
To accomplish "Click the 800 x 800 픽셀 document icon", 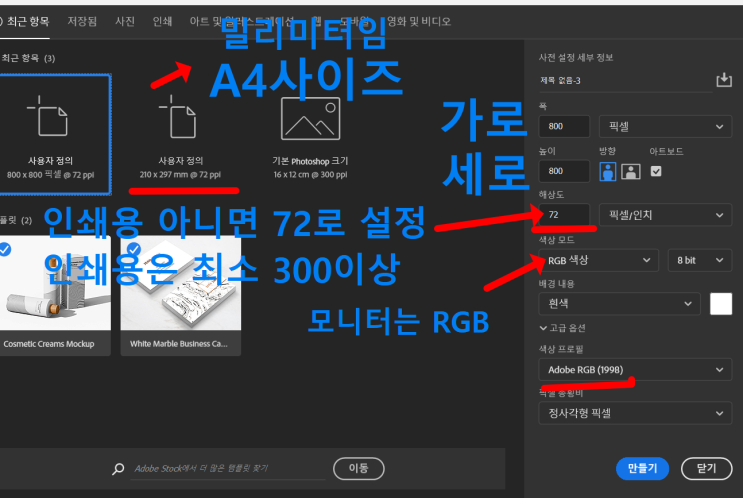I will [48, 116].
